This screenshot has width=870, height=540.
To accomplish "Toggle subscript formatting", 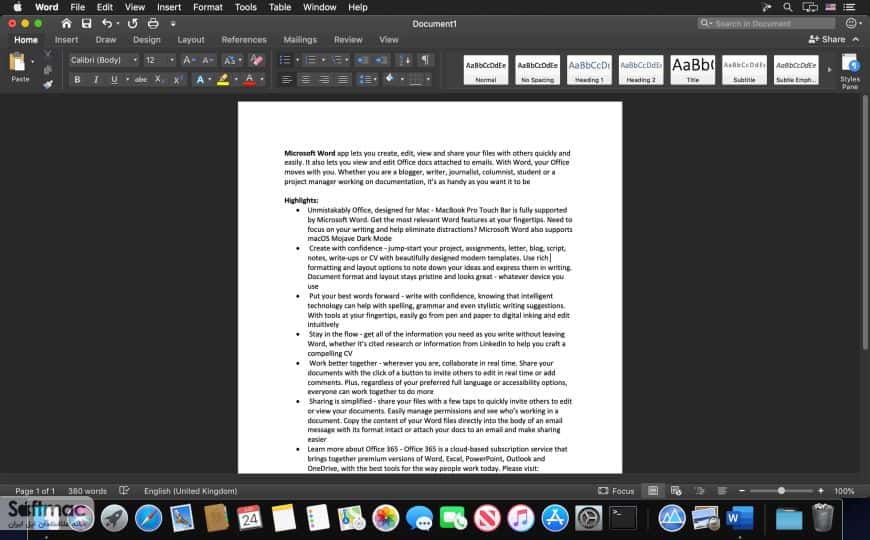I will coord(159,80).
